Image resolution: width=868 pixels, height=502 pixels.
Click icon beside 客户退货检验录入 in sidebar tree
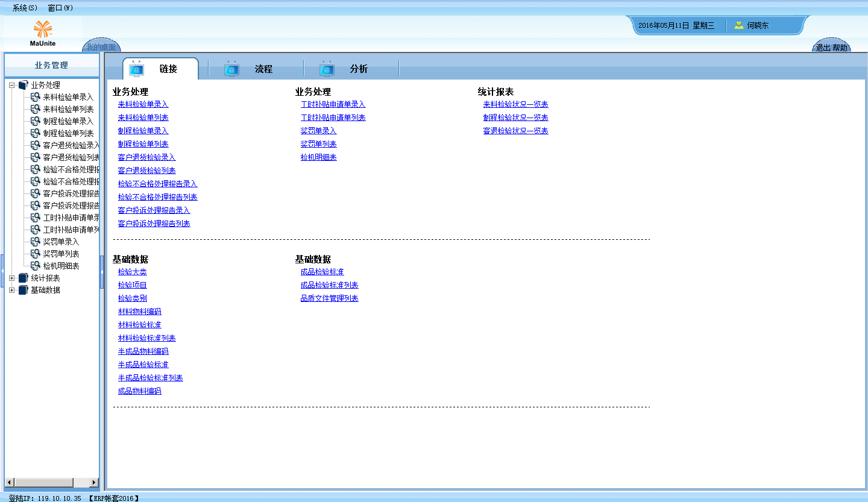coord(36,145)
